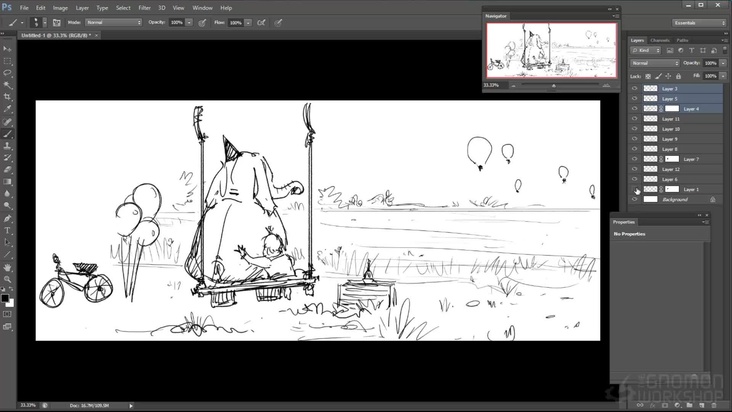Image resolution: width=732 pixels, height=412 pixels.
Task: Hide Layer 3 visibility eye
Action: [x=634, y=88]
